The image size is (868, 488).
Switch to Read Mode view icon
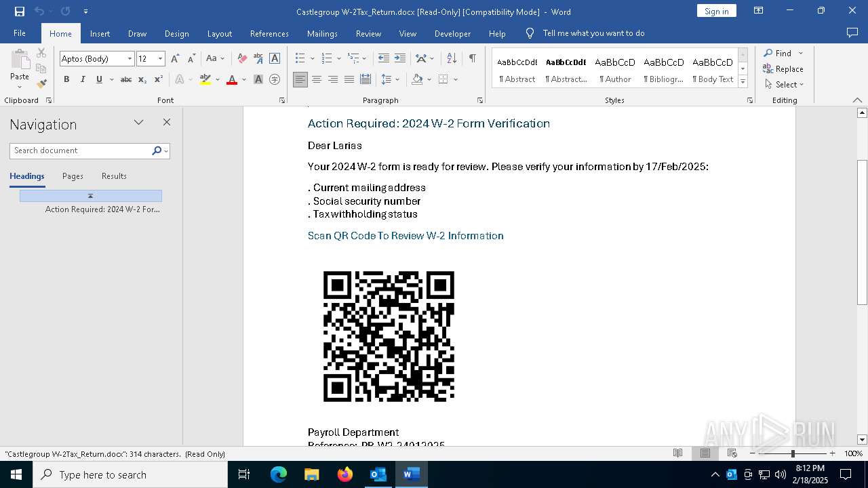tap(677, 453)
